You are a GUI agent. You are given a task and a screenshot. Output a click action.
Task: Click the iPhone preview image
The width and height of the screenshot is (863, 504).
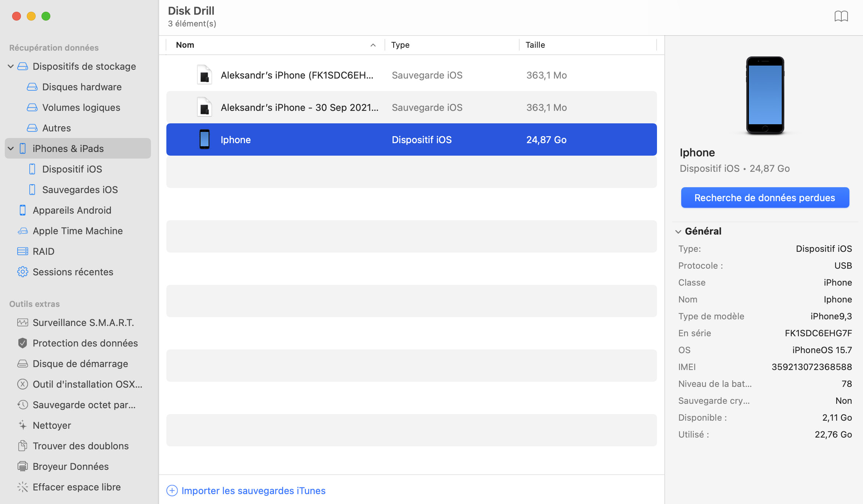(765, 95)
